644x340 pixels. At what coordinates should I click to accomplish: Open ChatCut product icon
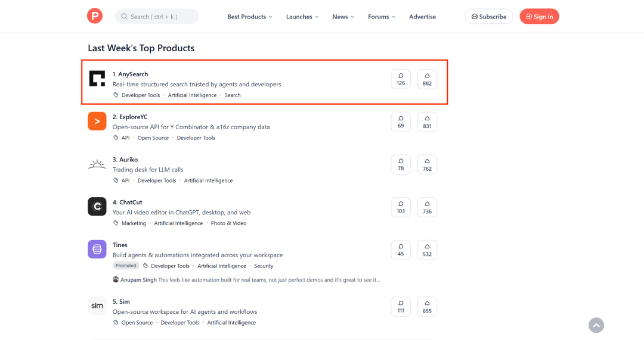click(x=97, y=206)
